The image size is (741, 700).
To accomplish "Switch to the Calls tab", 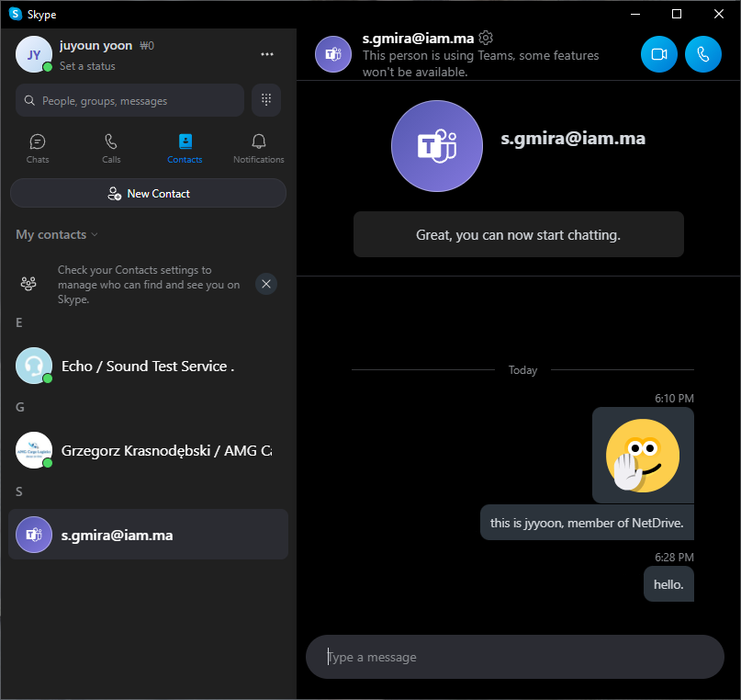I will [x=111, y=149].
